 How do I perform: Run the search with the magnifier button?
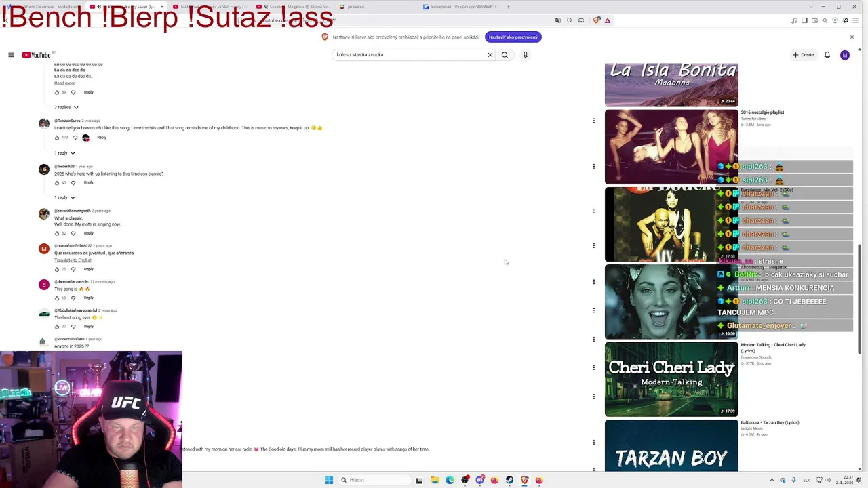[x=505, y=55]
